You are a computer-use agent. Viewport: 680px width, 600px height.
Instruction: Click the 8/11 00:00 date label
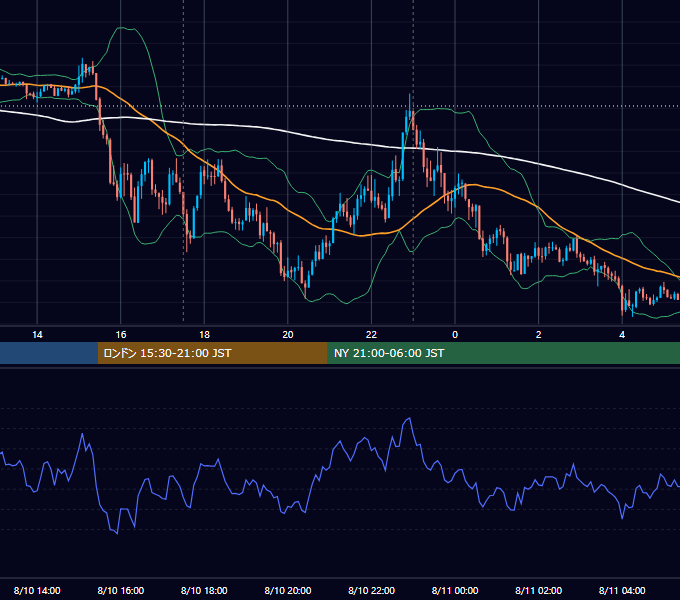[x=455, y=590]
